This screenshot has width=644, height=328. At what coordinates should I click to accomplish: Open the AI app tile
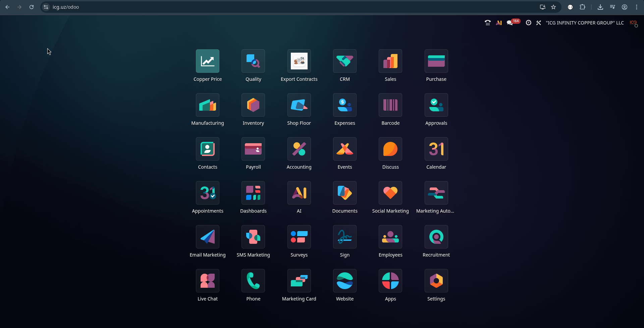click(x=299, y=193)
